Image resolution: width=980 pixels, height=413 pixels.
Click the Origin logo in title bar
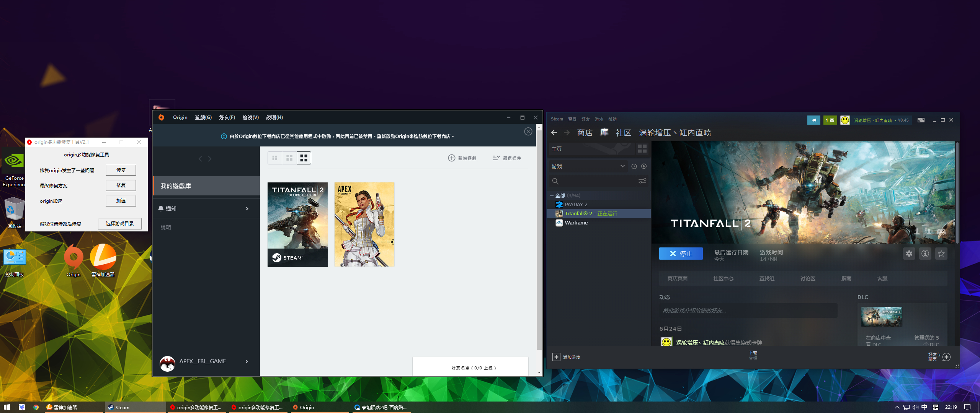pos(161,117)
